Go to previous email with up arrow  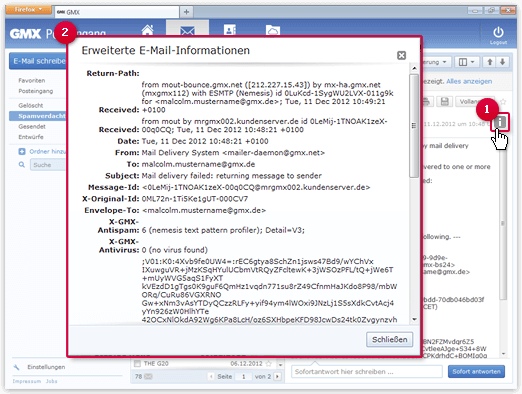click(x=490, y=62)
